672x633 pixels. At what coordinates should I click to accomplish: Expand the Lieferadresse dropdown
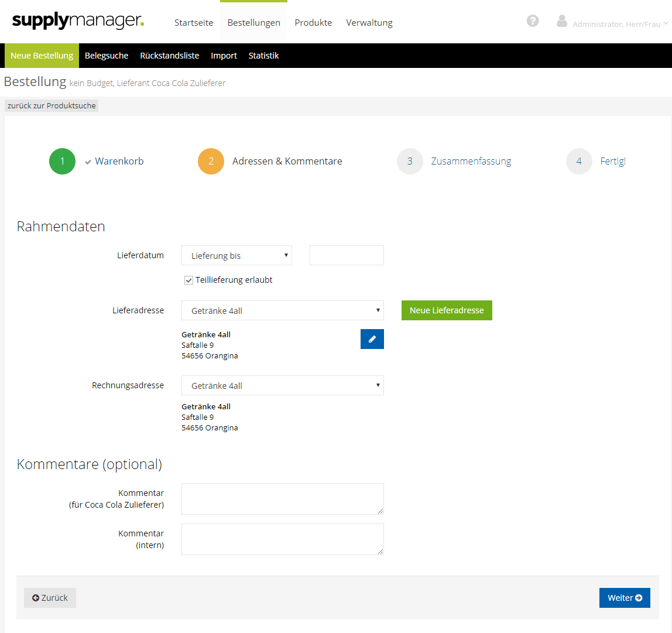coord(282,311)
